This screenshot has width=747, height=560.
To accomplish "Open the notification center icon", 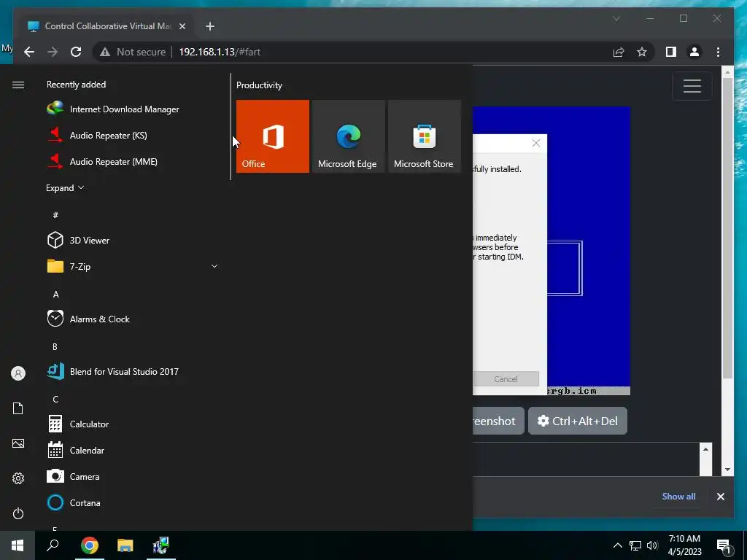I will 724,546.
